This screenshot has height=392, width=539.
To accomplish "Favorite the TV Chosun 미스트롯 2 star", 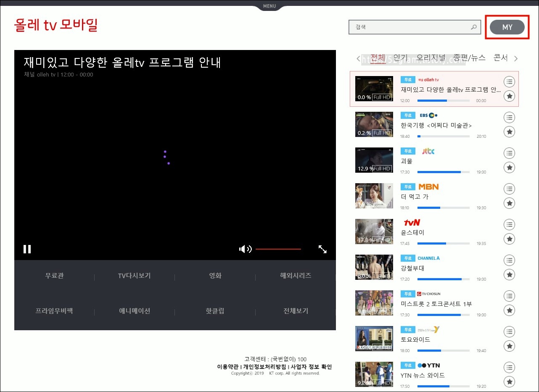I will tap(509, 310).
